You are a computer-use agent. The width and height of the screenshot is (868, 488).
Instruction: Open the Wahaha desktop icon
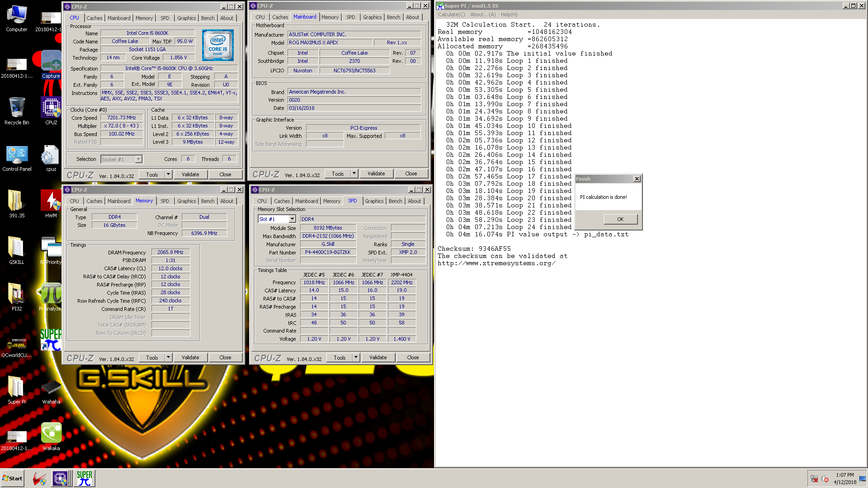(51, 390)
